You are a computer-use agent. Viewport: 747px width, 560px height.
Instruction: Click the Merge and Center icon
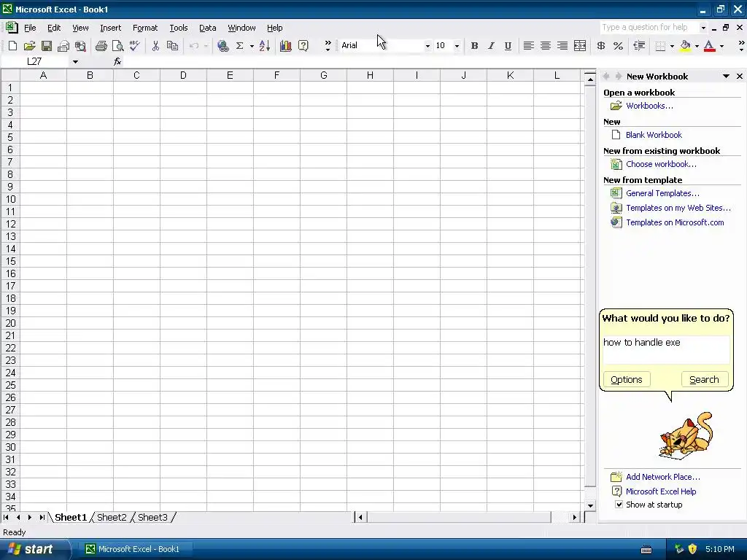580,46
